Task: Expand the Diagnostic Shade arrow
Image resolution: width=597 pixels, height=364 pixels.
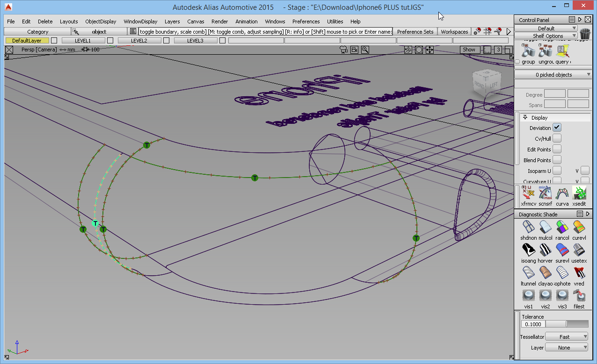Action: coord(587,214)
